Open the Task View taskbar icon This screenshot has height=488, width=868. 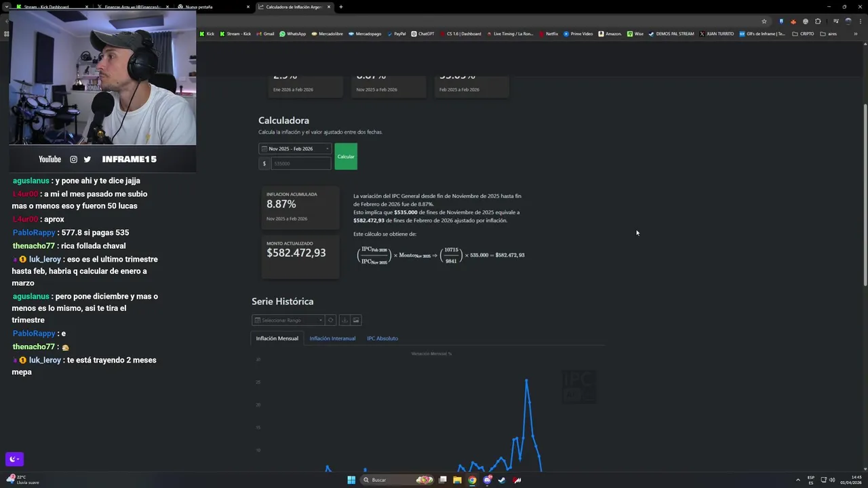click(x=443, y=480)
